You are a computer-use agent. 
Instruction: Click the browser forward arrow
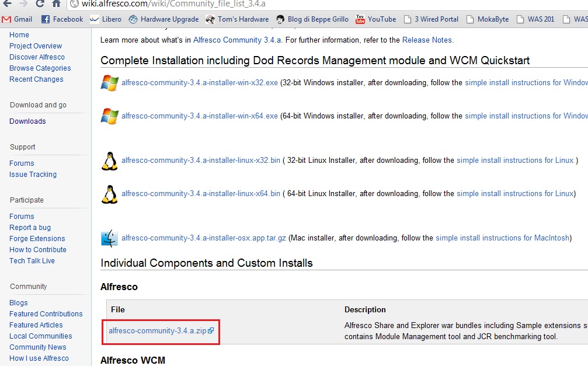tap(23, 4)
